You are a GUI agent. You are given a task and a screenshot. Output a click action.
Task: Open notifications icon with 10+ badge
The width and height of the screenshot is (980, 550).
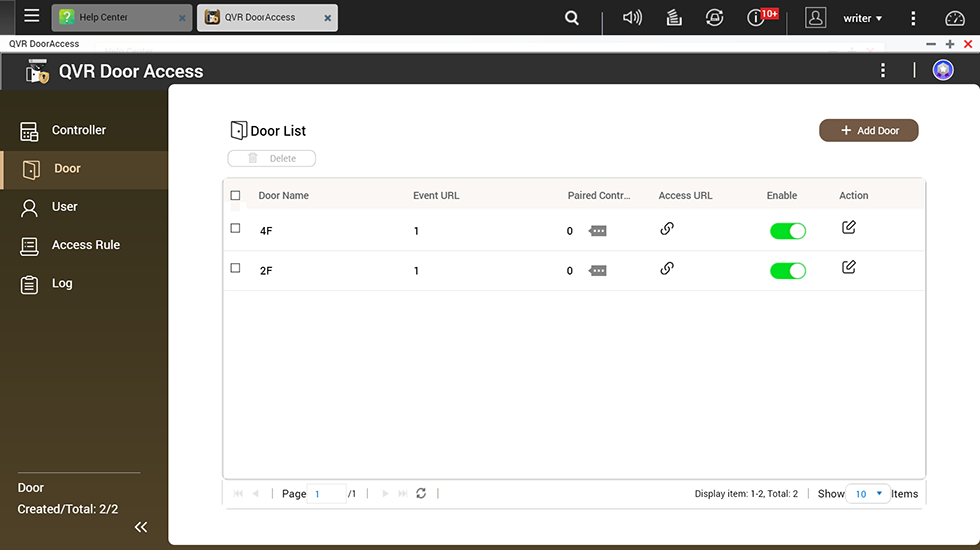click(x=757, y=18)
